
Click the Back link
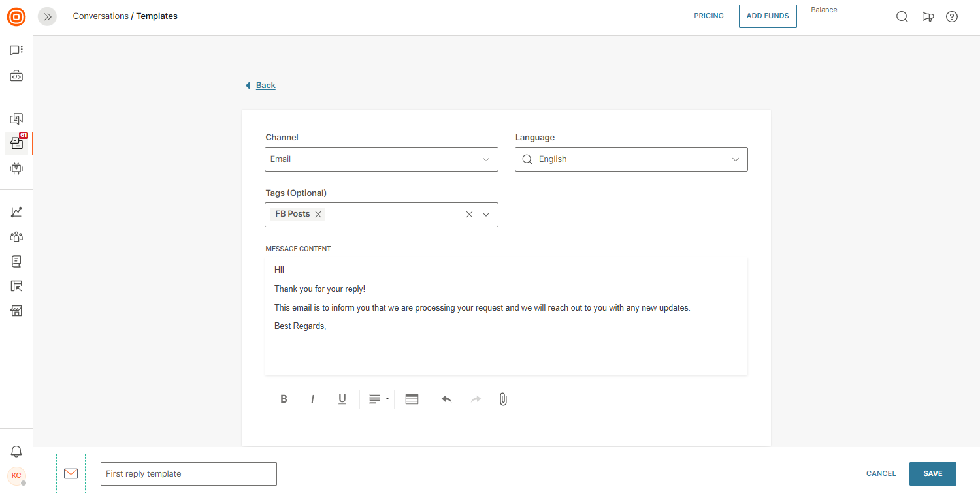tap(265, 86)
